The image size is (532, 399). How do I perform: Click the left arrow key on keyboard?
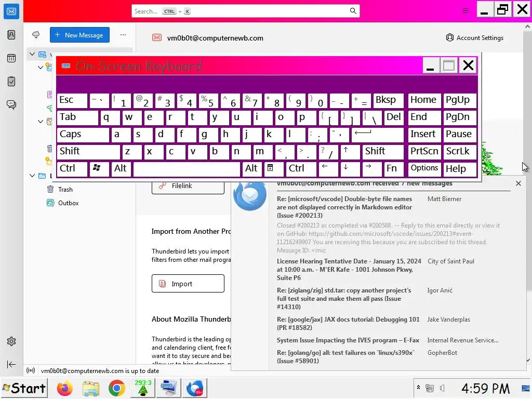pos(328,169)
